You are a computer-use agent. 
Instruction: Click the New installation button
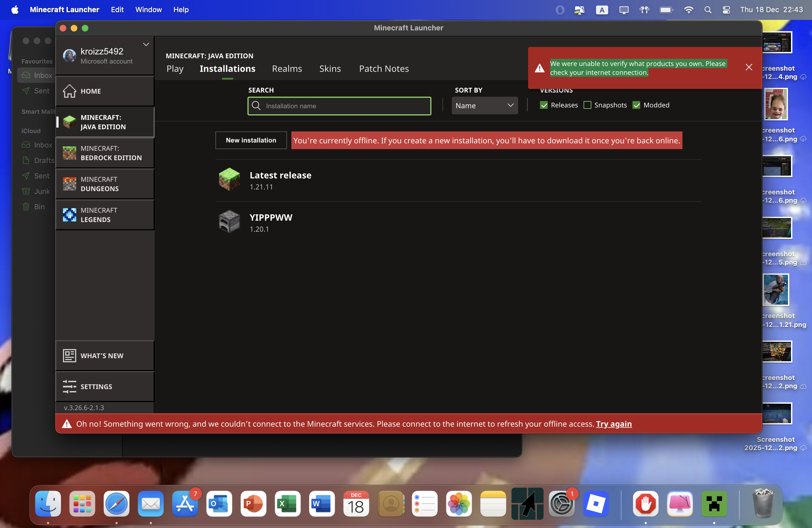(x=251, y=140)
